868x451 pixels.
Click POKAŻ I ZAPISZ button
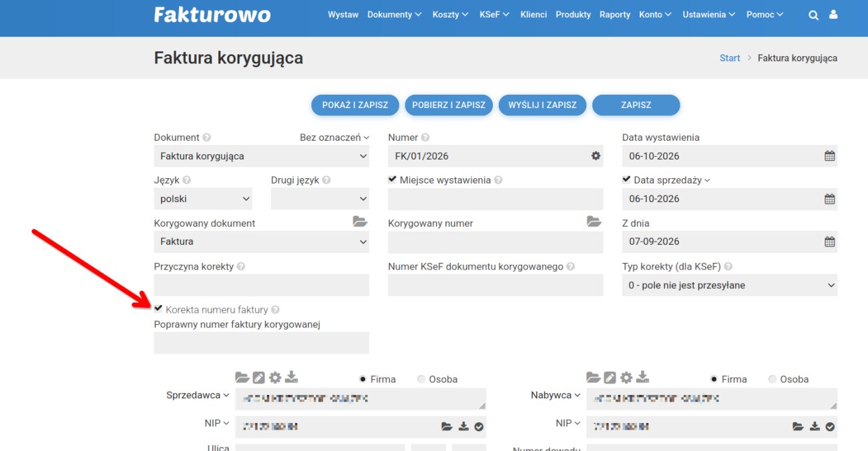point(355,105)
